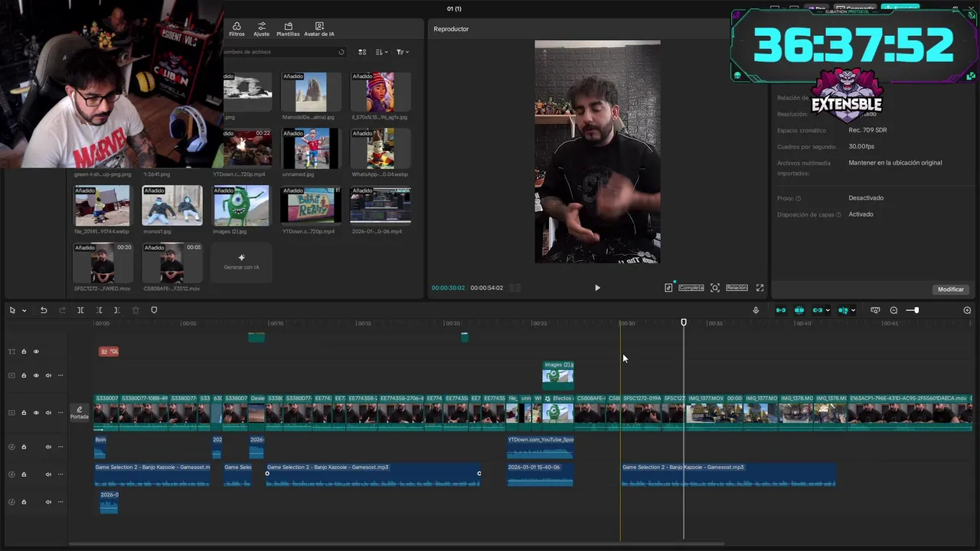Image resolution: width=980 pixels, height=551 pixels.
Task: Open the Relación aspect ratio menu
Action: pos(737,288)
